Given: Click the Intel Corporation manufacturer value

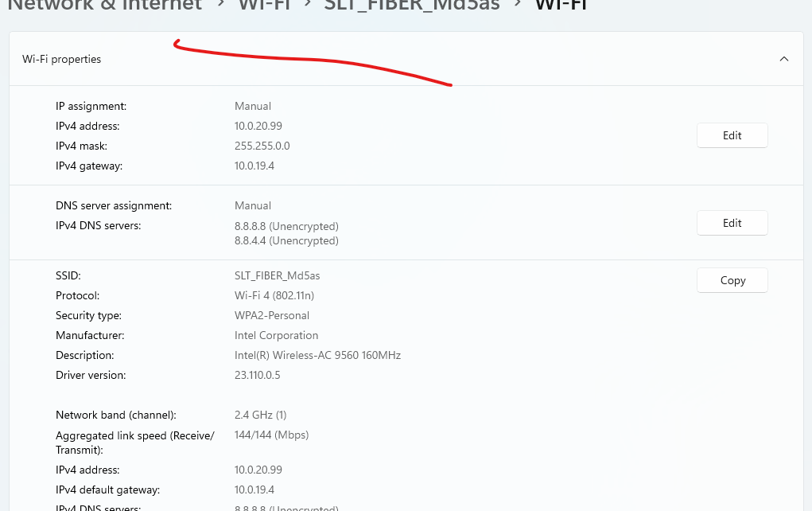Looking at the screenshot, I should [x=276, y=335].
